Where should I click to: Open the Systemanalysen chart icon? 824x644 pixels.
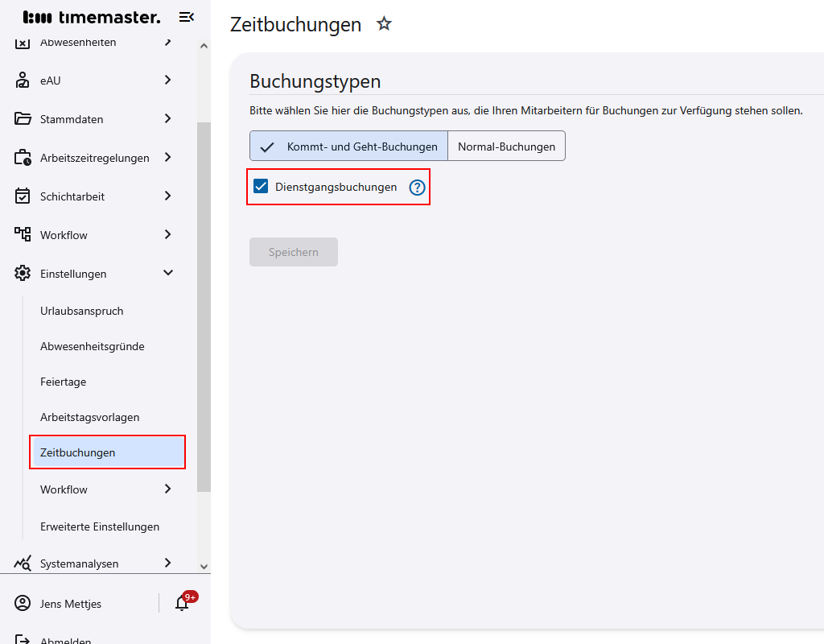(22, 563)
